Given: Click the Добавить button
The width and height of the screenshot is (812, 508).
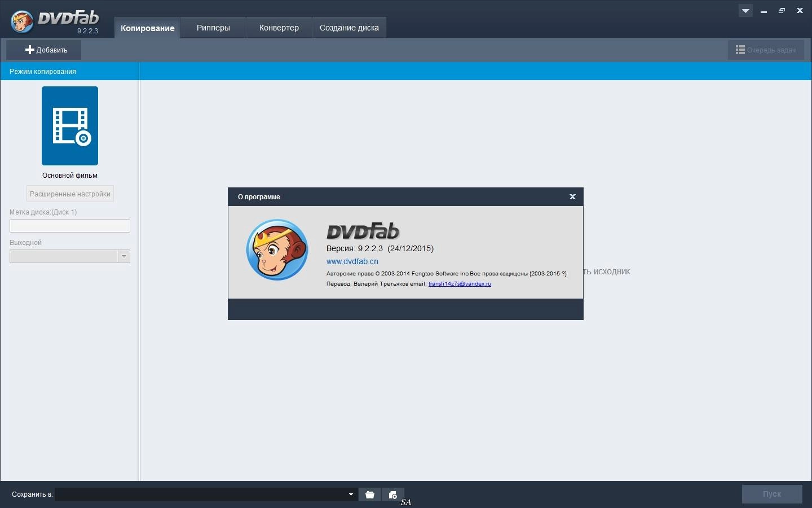Looking at the screenshot, I should tap(44, 50).
